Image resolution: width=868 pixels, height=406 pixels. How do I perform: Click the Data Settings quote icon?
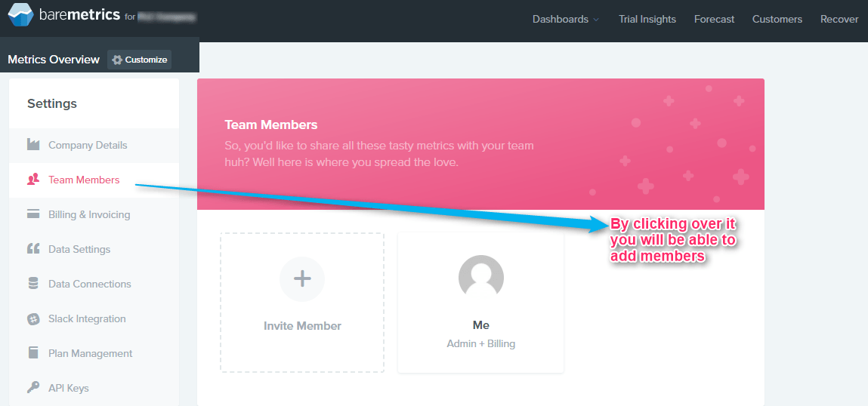(33, 249)
